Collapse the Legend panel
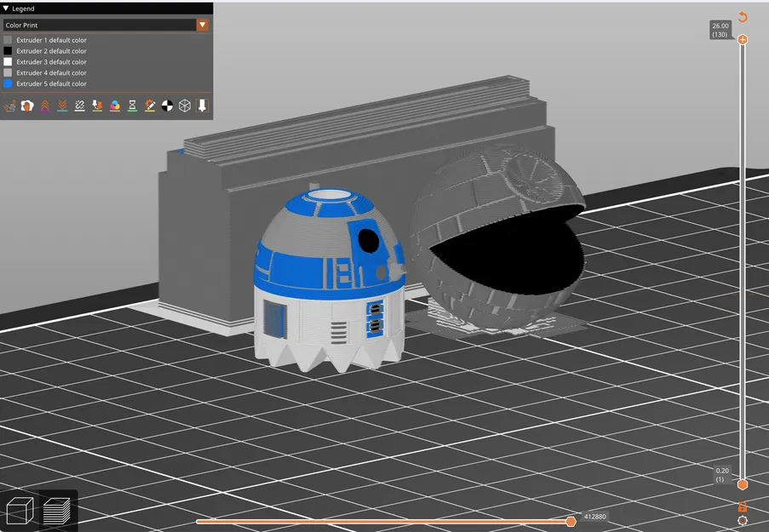Screen dimensions: 769x532 point(7,8)
